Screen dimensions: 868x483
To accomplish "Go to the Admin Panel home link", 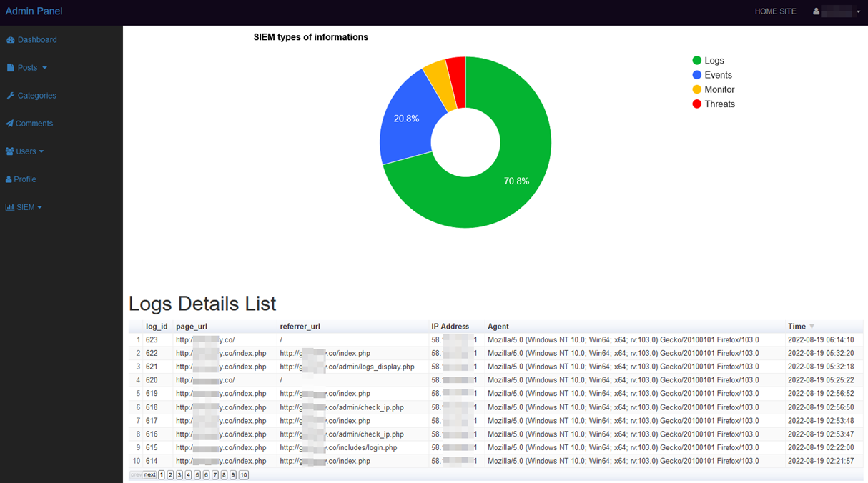I will click(x=34, y=11).
